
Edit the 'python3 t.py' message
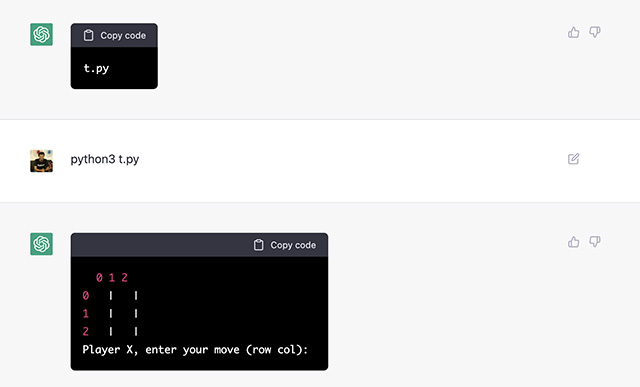(x=573, y=159)
